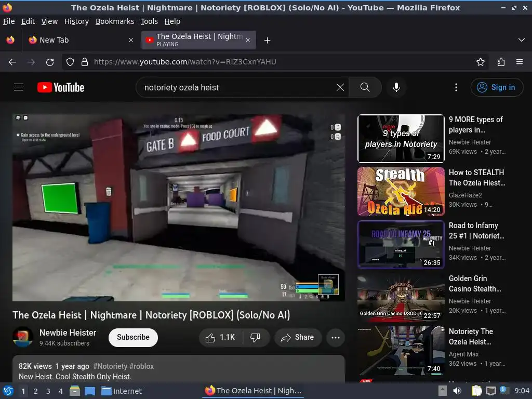Open the update notification tray icon
This screenshot has width=532, height=399.
point(503,390)
